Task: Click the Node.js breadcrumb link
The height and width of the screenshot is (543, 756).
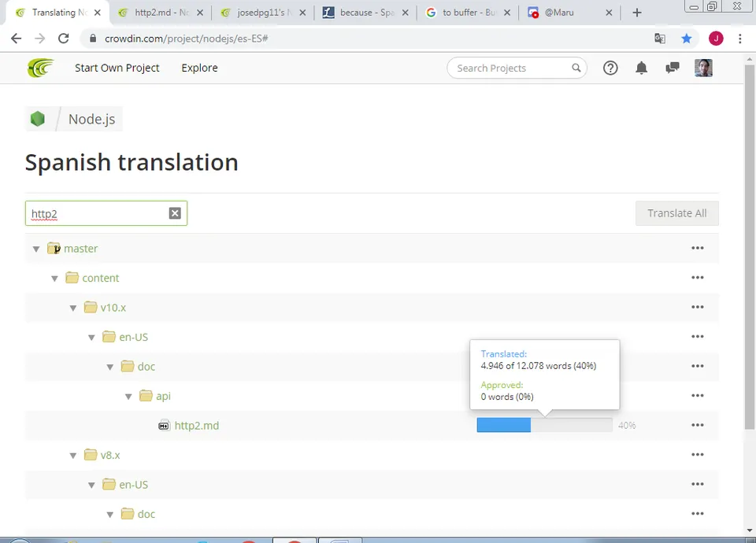Action: (x=91, y=119)
